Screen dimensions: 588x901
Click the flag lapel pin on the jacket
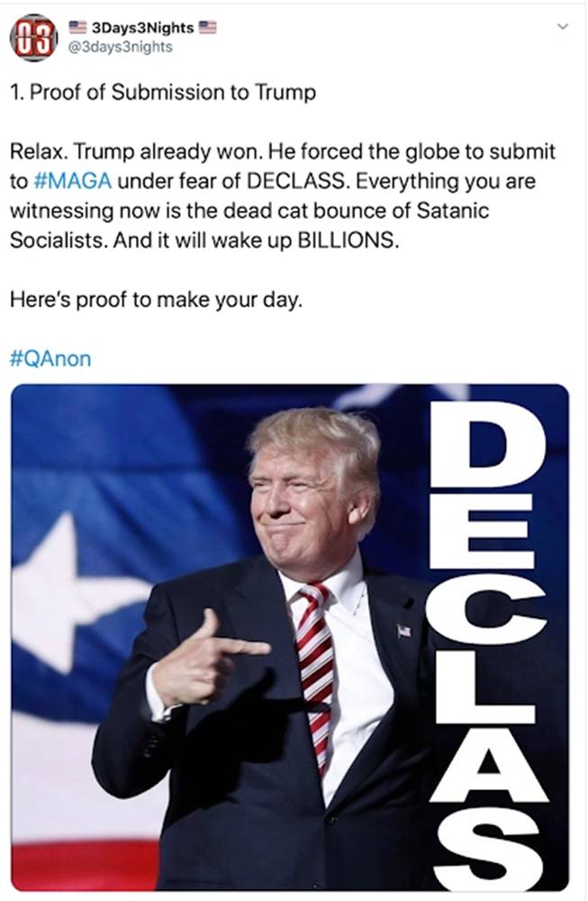pyautogui.click(x=404, y=631)
